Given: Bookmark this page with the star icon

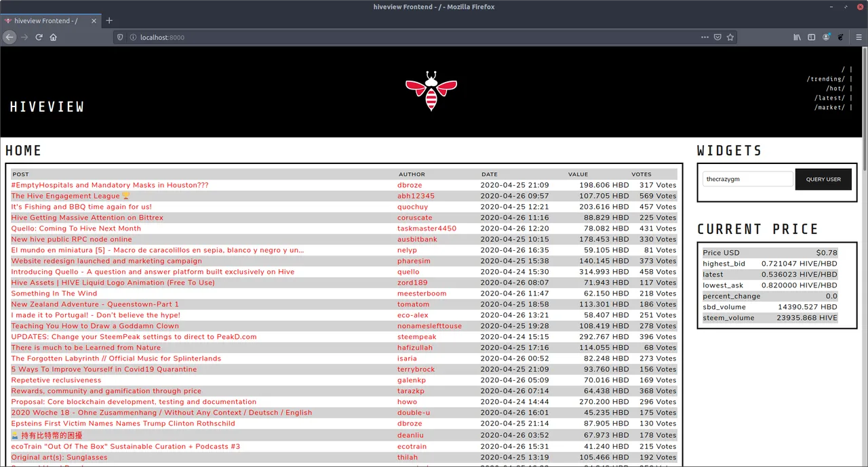Looking at the screenshot, I should [730, 37].
